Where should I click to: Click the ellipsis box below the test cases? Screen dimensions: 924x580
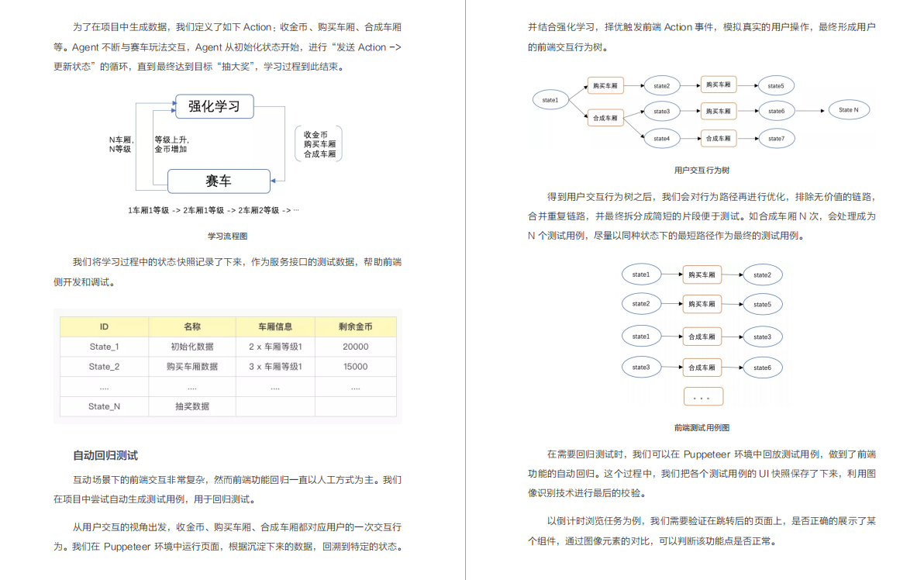pyautogui.click(x=703, y=397)
